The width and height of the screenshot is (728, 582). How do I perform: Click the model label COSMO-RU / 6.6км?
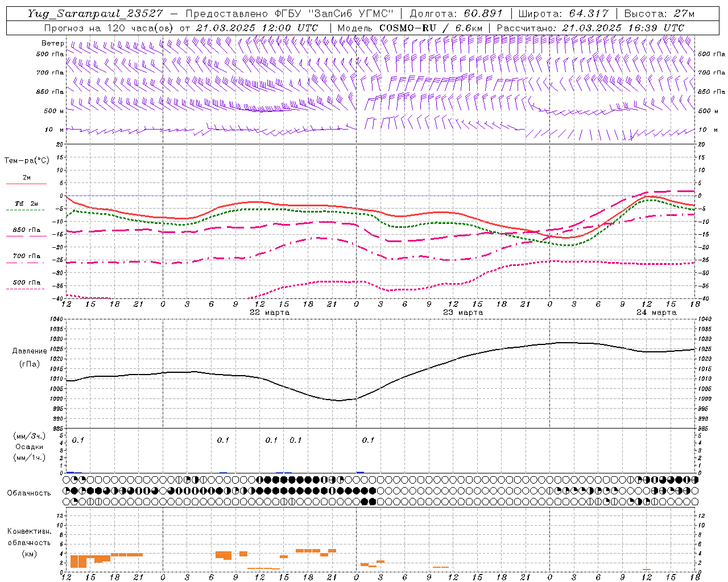tap(431, 28)
